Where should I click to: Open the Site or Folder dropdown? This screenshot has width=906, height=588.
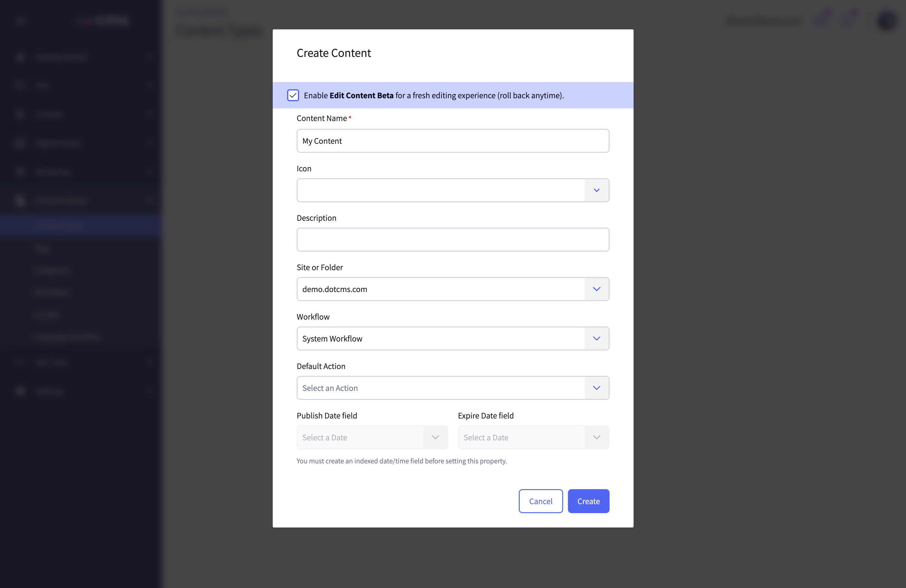click(x=596, y=289)
